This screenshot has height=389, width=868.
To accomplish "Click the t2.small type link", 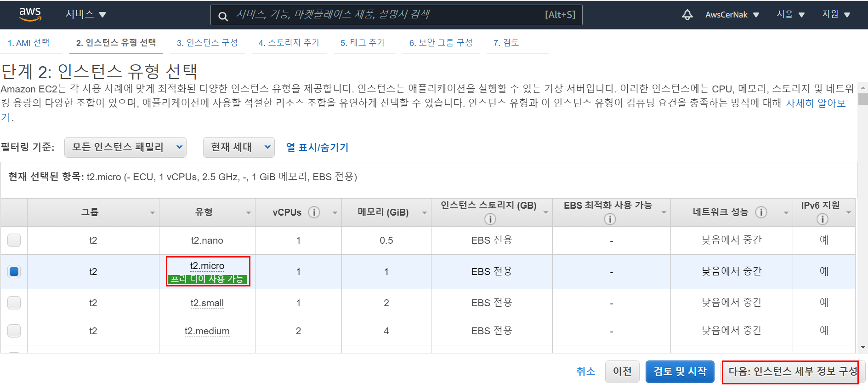I will tap(207, 303).
